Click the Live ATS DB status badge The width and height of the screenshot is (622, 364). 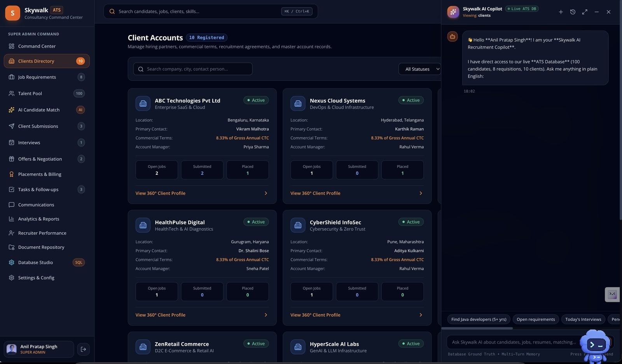click(x=522, y=9)
